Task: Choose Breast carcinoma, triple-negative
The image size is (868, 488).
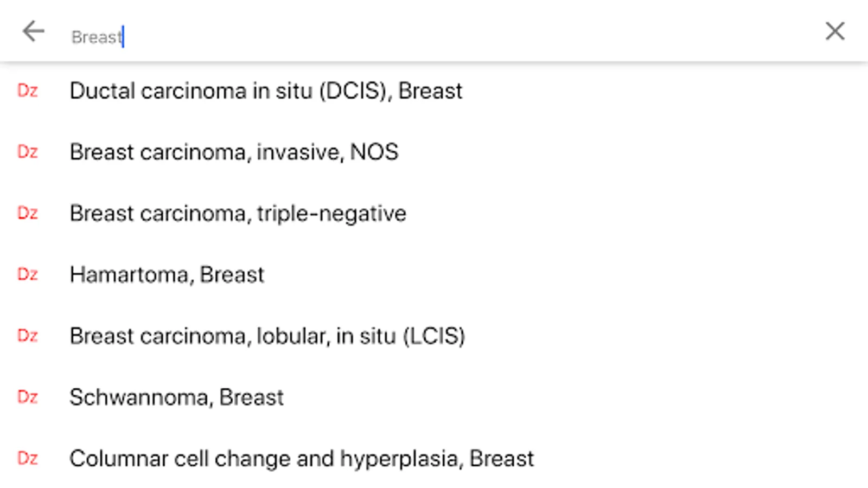Action: coord(238,214)
